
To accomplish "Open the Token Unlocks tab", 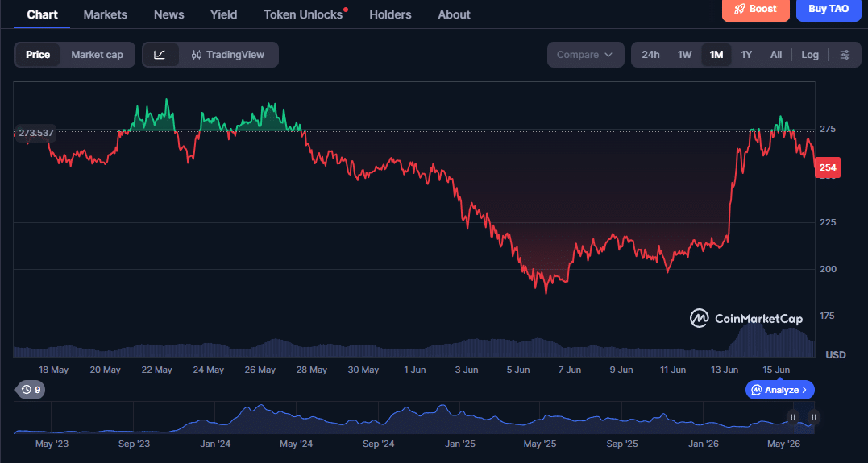I will [x=303, y=15].
